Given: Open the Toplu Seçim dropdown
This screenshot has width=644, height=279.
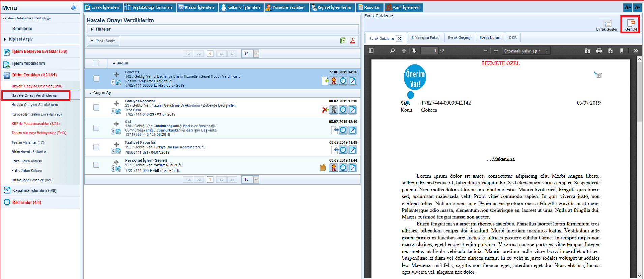Looking at the screenshot, I should click(x=104, y=41).
